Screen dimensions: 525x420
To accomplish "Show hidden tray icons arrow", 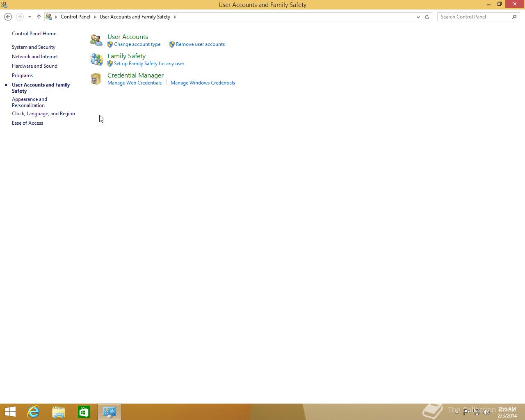I will pos(457,412).
